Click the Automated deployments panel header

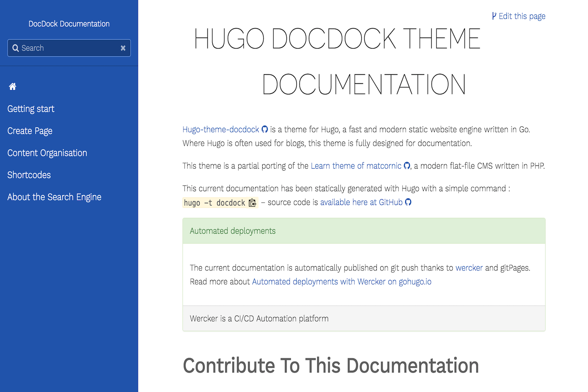tap(364, 231)
